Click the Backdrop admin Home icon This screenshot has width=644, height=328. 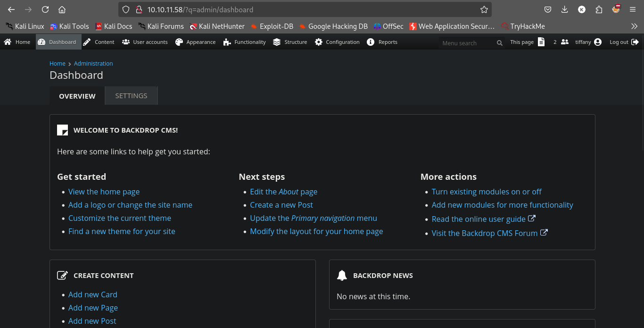click(x=8, y=42)
